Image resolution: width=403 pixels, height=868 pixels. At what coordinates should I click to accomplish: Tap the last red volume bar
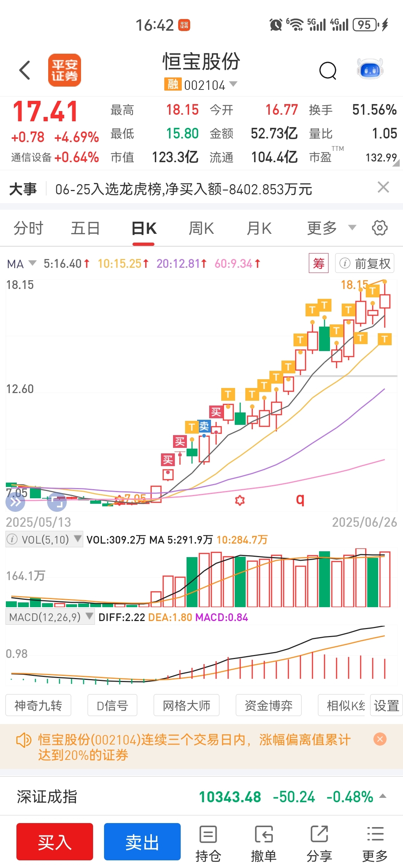[x=385, y=579]
